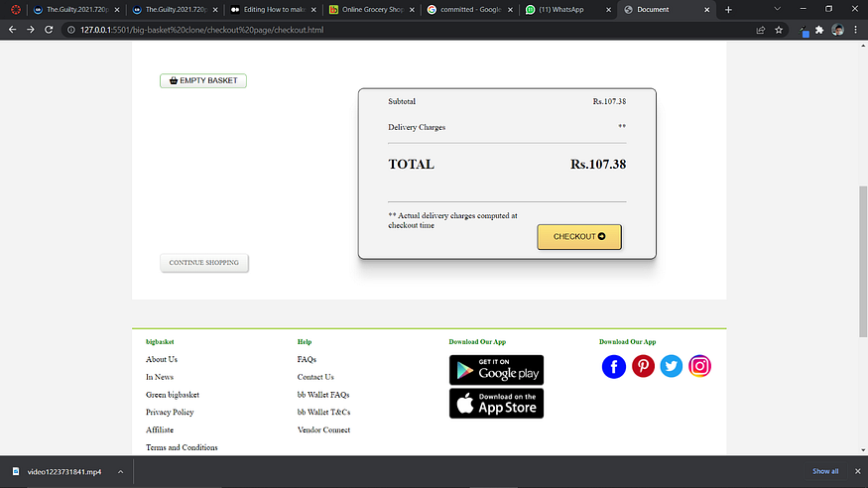Screen dimensions: 868x488
Task: Open the bb Wallet T&Cs link
Action: pyautogui.click(x=323, y=413)
